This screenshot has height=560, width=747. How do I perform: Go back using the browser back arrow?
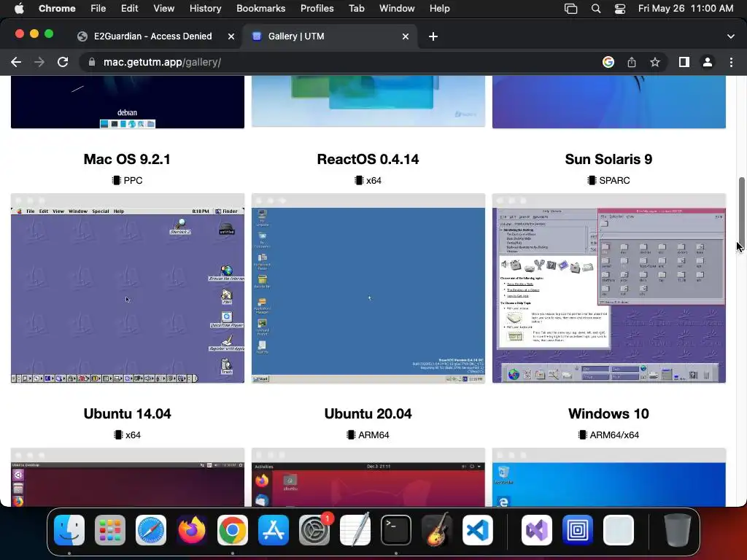coord(16,63)
